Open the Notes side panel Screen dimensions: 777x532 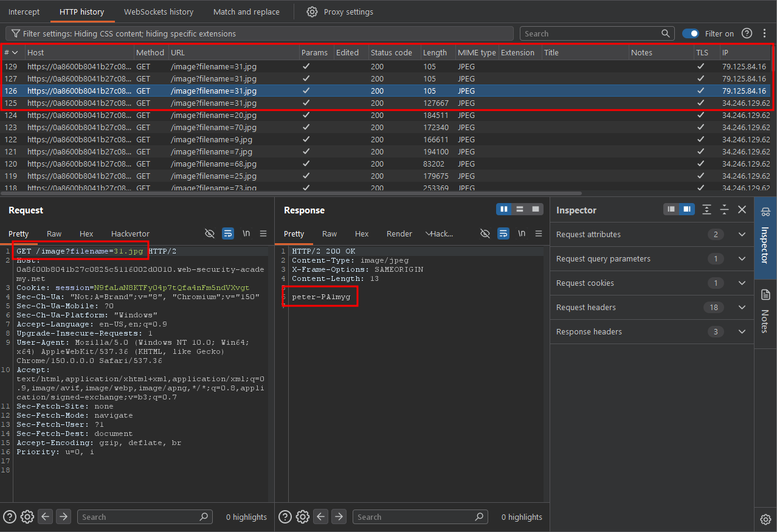coord(765,312)
